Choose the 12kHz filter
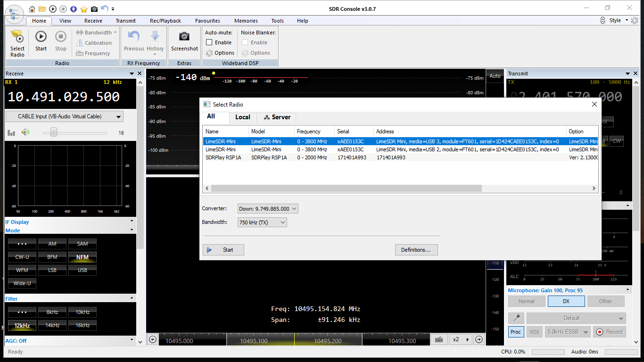The width and height of the screenshot is (644, 362). click(22, 326)
